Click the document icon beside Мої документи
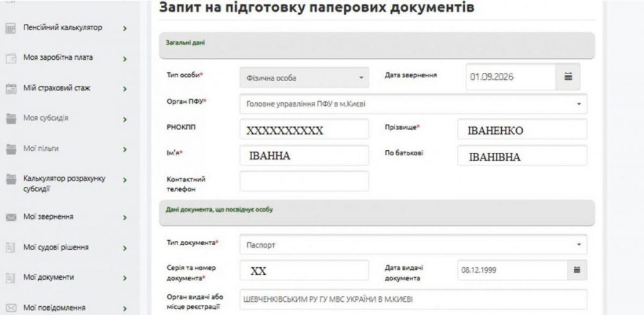Viewport: 644px width, 315px height. coord(11,278)
